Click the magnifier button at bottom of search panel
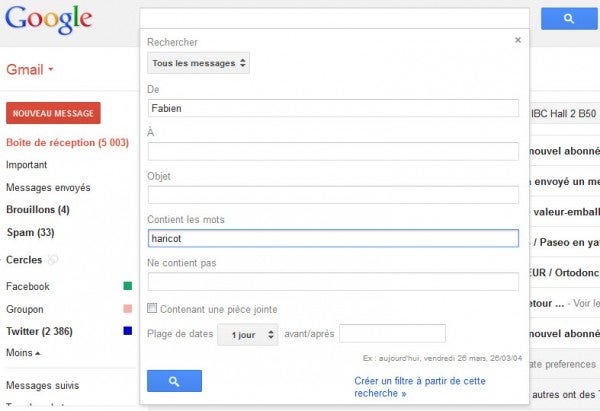Viewport: 600px width, 411px height. pos(174,381)
